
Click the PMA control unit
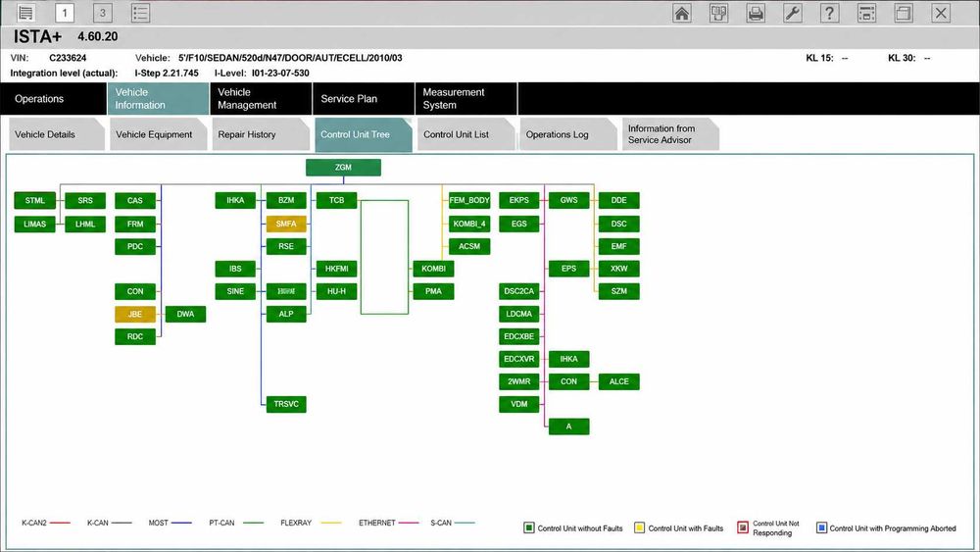point(434,291)
